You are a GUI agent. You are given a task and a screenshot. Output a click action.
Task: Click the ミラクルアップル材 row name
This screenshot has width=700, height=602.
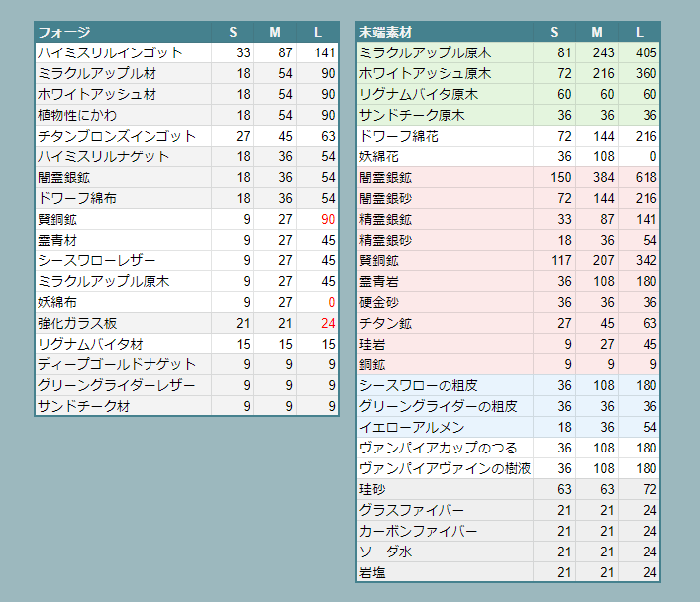[123, 73]
